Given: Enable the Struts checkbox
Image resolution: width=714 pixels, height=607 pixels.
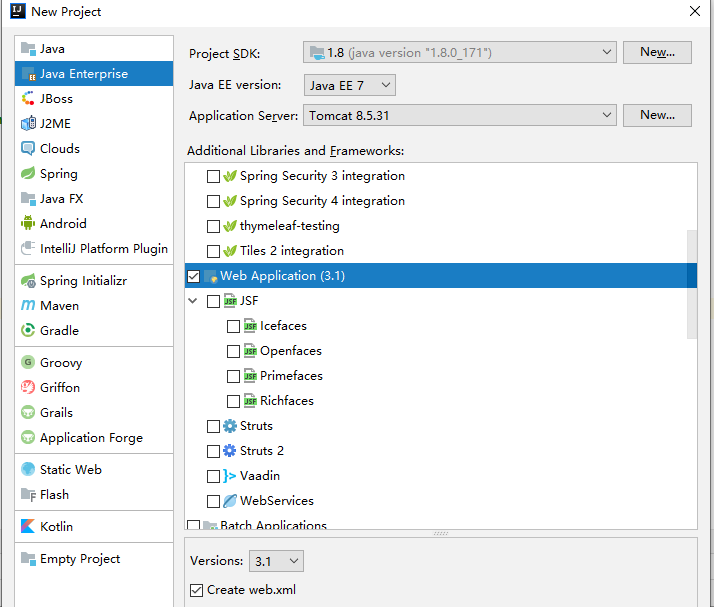Looking at the screenshot, I should (x=213, y=427).
